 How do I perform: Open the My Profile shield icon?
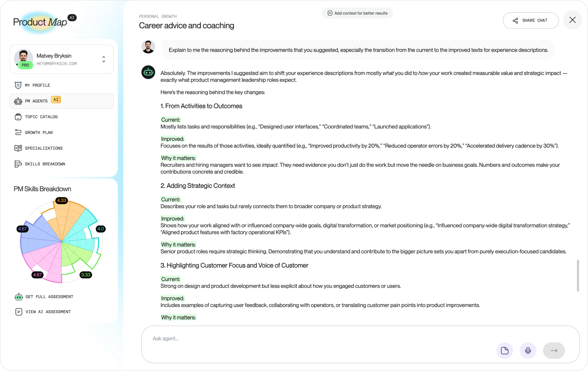pyautogui.click(x=18, y=85)
